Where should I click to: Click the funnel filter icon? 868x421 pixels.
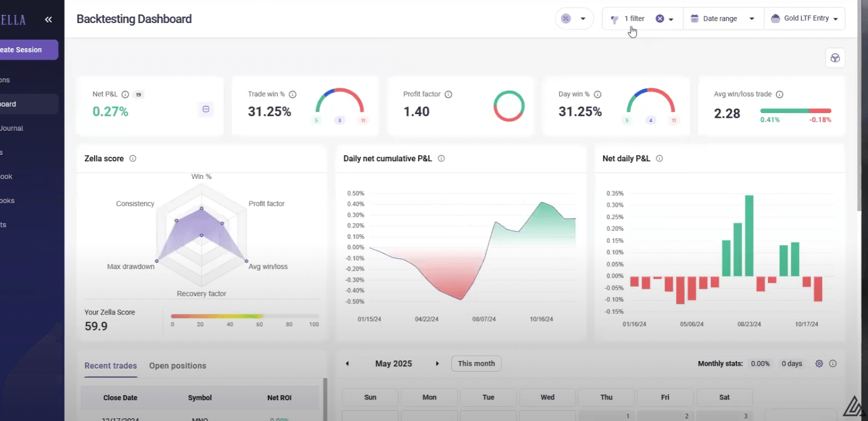(614, 19)
